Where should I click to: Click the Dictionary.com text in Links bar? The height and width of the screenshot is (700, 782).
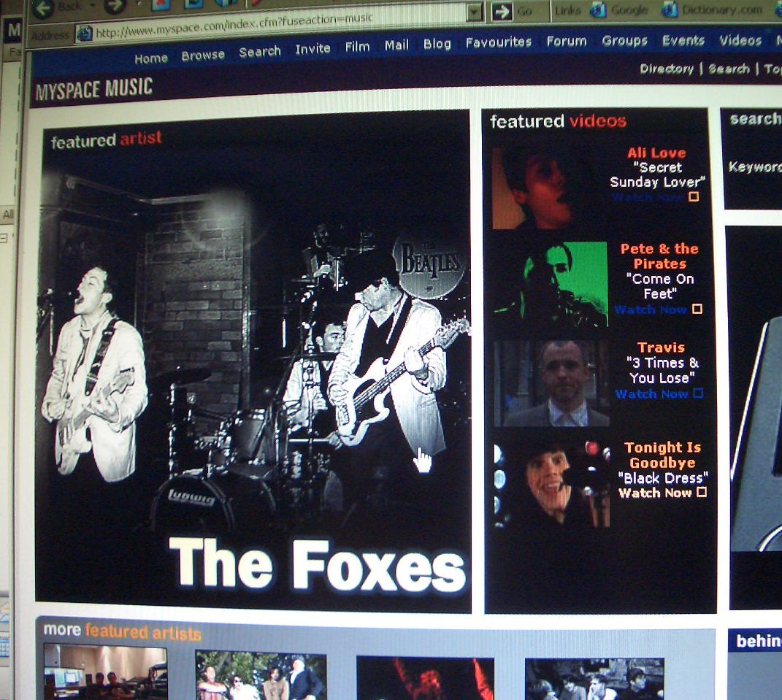point(722,9)
